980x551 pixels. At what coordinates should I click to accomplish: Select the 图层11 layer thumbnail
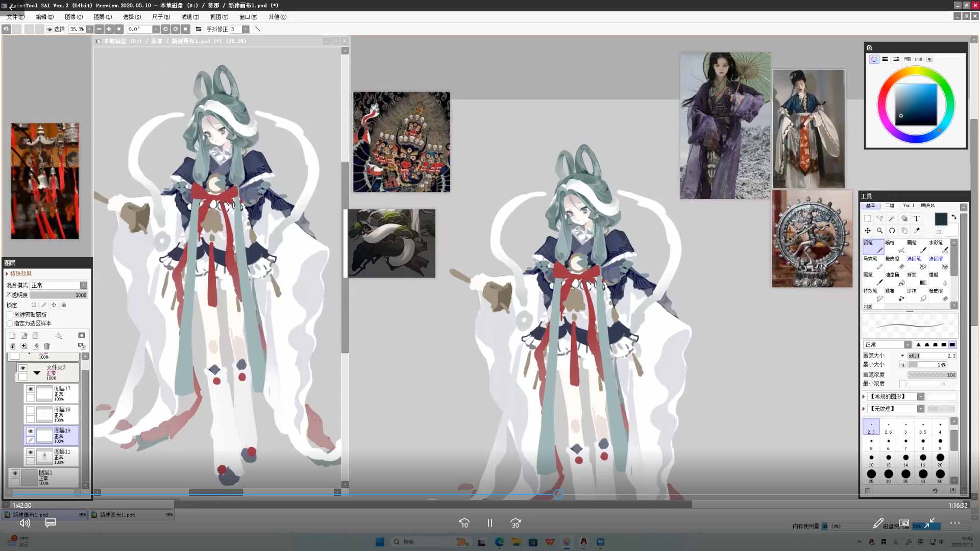coord(44,457)
